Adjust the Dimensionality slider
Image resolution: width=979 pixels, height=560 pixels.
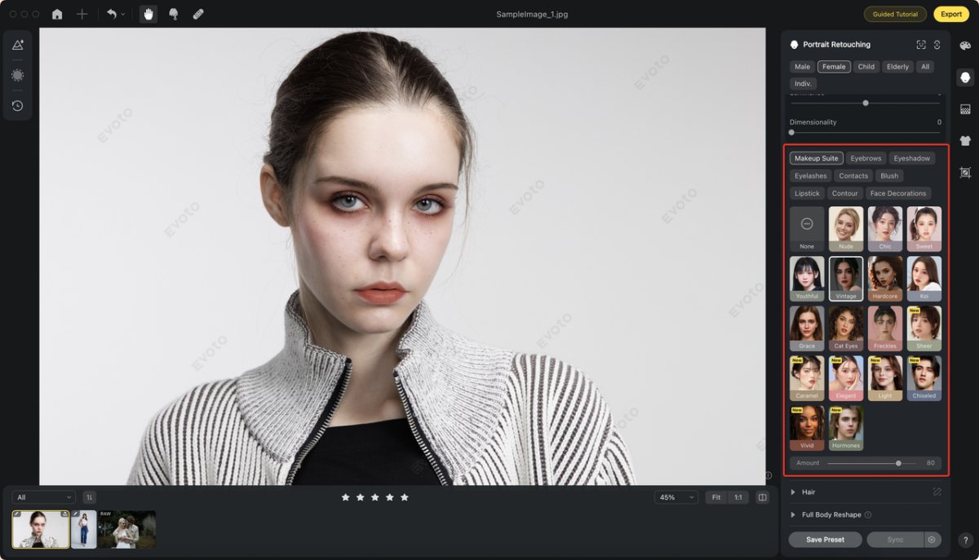point(865,132)
